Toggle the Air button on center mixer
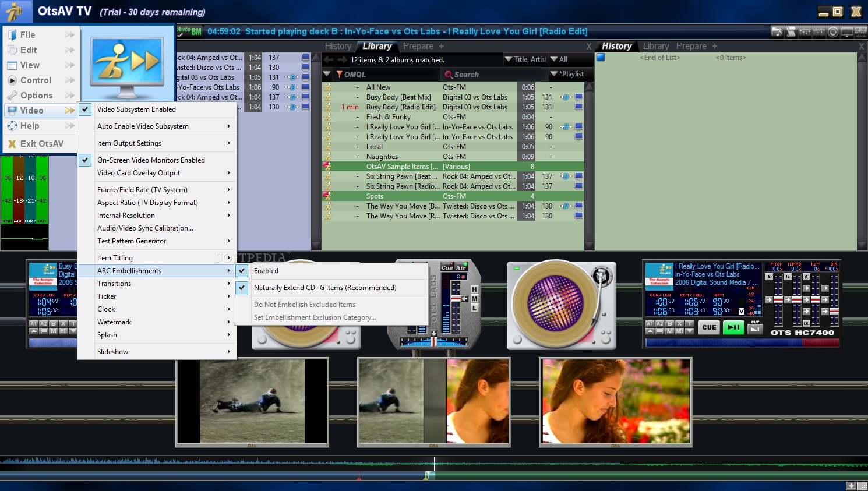This screenshot has height=491, width=868. click(461, 267)
